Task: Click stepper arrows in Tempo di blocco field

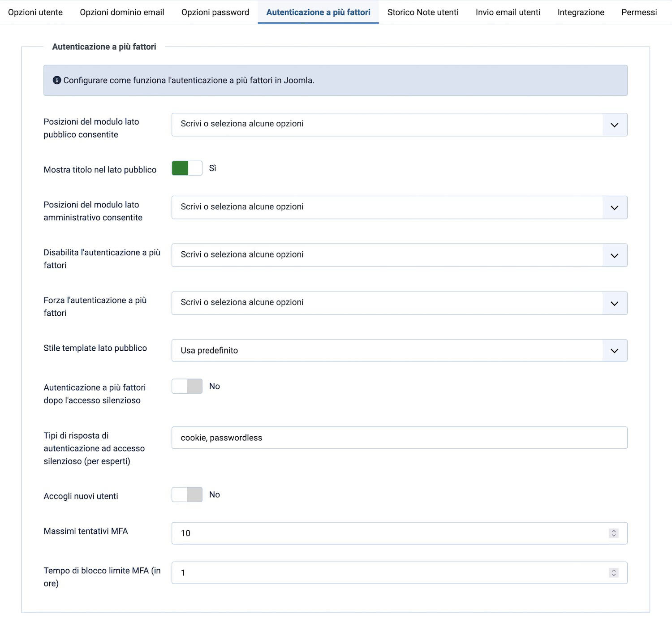Action: click(613, 572)
